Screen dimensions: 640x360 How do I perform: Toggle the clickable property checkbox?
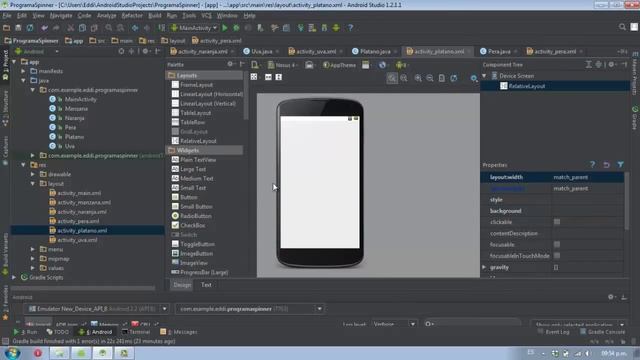(557, 222)
